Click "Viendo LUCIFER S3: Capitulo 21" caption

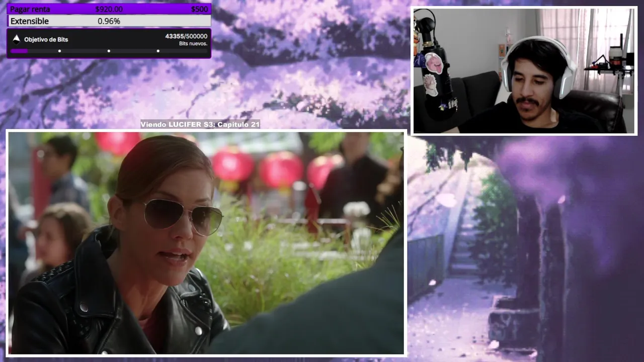pyautogui.click(x=200, y=124)
